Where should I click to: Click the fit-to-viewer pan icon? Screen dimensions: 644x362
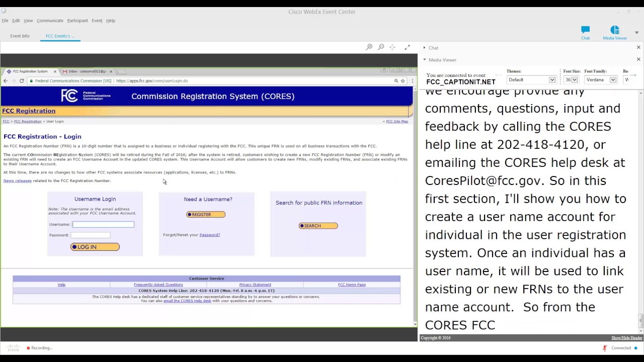tap(392, 47)
